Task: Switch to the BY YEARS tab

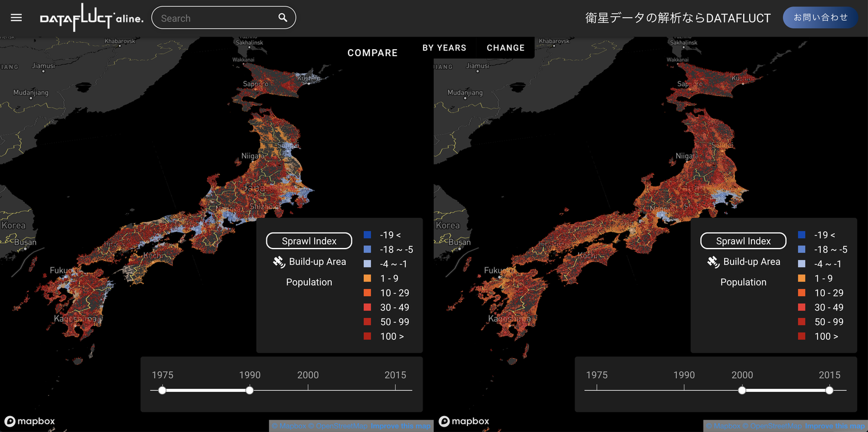Action: click(444, 48)
